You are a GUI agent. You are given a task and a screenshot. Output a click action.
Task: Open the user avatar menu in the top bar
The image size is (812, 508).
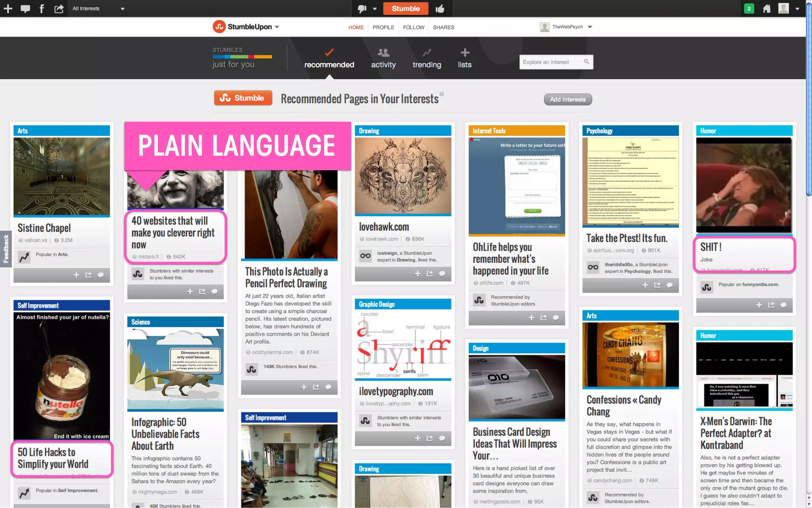point(788,8)
